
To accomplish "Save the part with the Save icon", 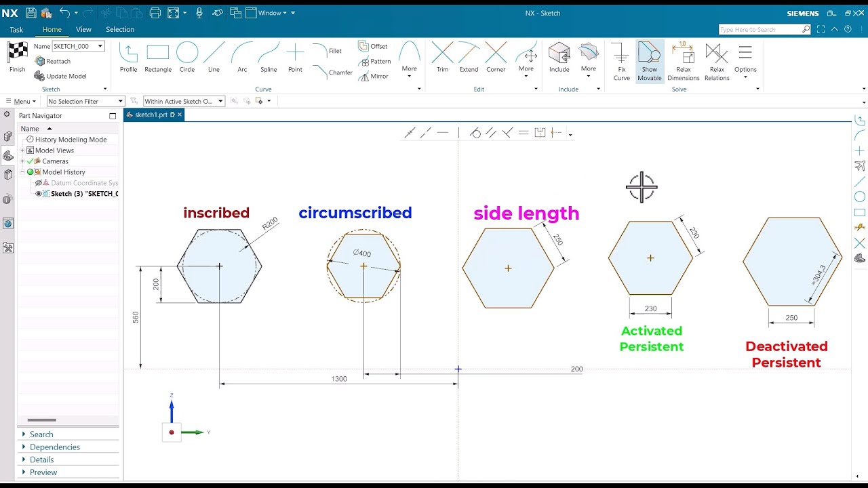I will pos(31,13).
